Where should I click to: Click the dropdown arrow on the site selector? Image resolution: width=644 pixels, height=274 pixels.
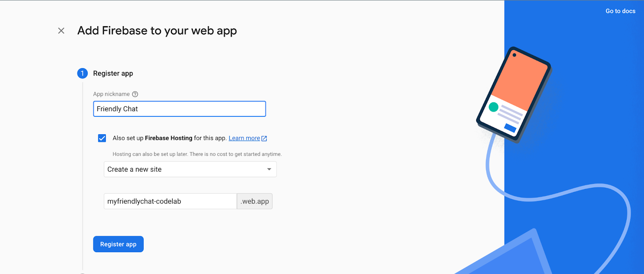pos(269,169)
